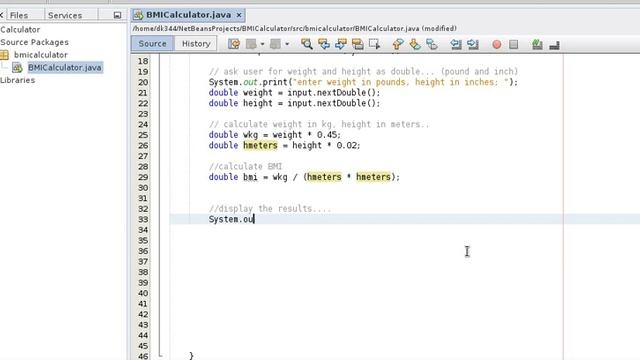Click the Forward navigation icon in editor toolbar
640x360 pixels.
[276, 44]
